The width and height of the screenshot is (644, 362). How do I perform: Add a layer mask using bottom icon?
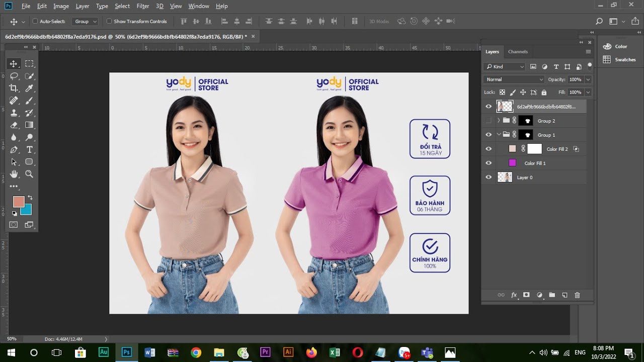[526, 295]
